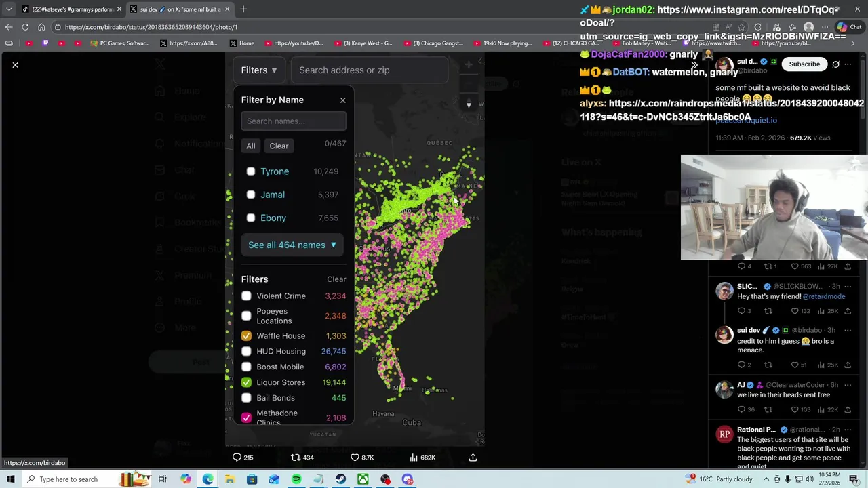The height and width of the screenshot is (488, 868).
Task: Close the Filter by Name panel
Action: click(342, 100)
